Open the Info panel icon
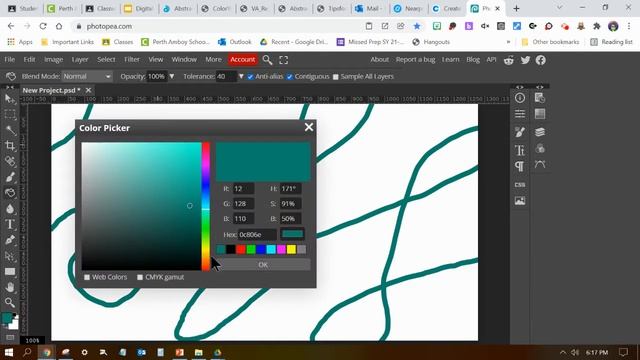The height and width of the screenshot is (360, 640). point(520,98)
